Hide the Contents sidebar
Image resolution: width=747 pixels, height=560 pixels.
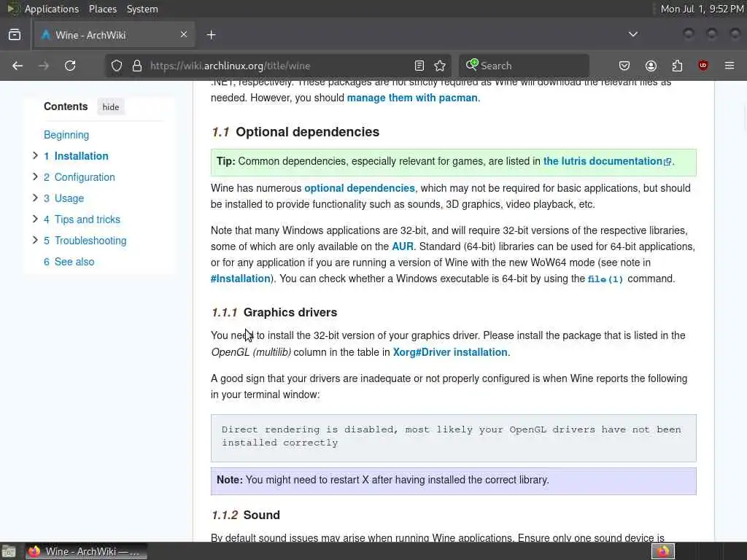(x=111, y=107)
